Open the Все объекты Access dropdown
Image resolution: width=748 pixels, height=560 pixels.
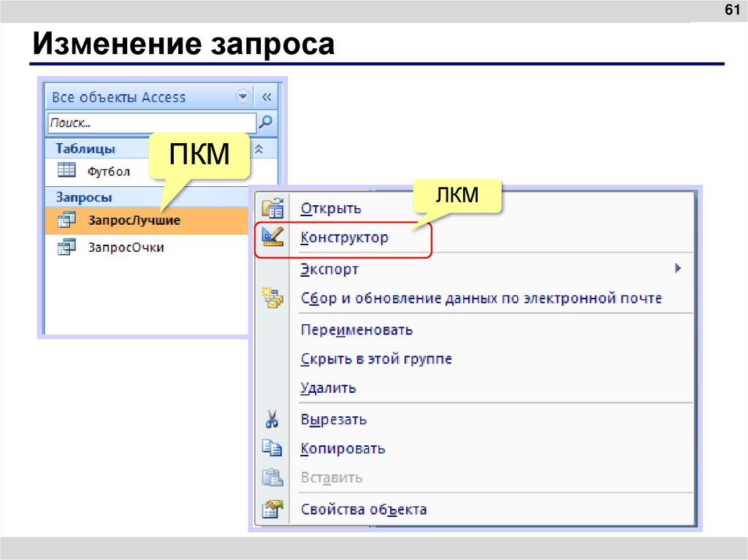pos(242,96)
